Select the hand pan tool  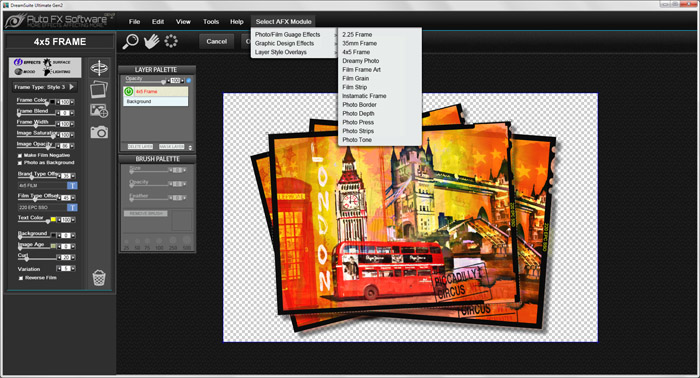(151, 42)
